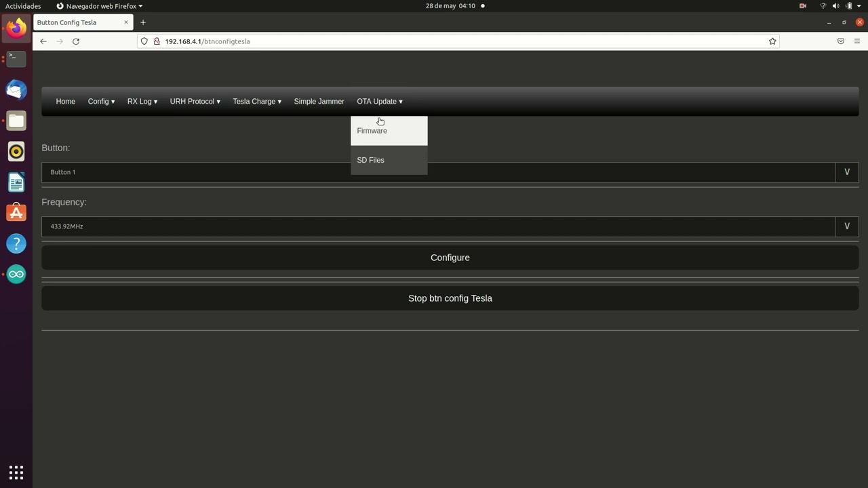Image resolution: width=868 pixels, height=488 pixels.
Task: Open Firefox hamburger application menu
Action: [857, 41]
